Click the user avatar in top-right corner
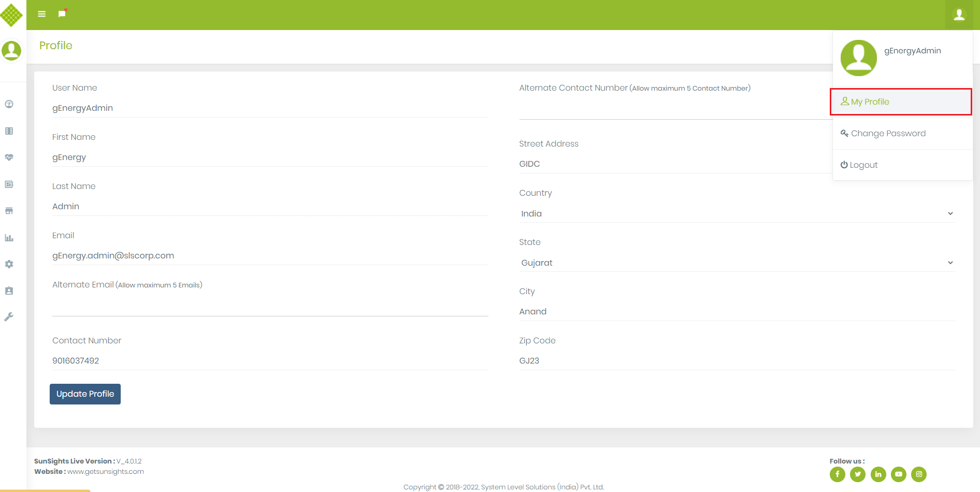The height and width of the screenshot is (492, 980). pyautogui.click(x=959, y=15)
